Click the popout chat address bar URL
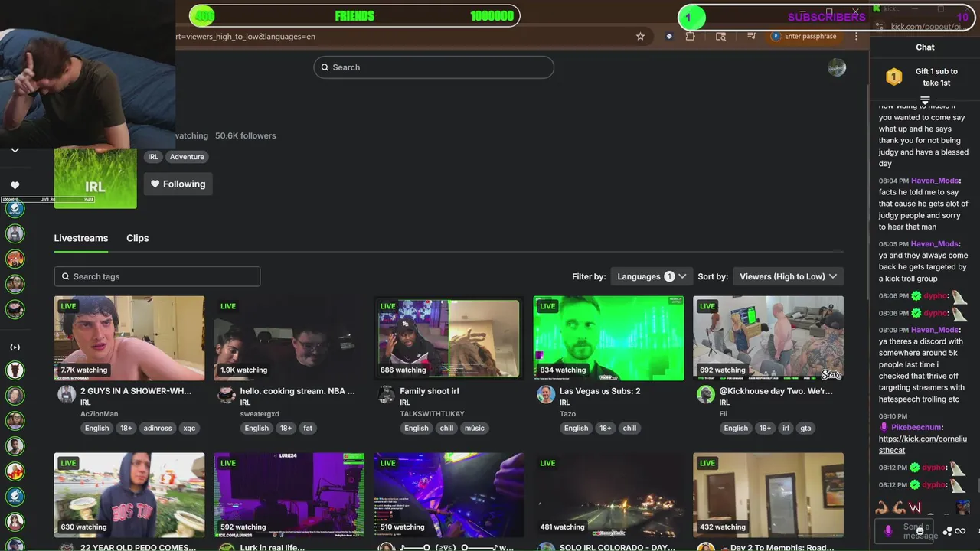Viewport: 980px width, 551px height. (x=927, y=27)
